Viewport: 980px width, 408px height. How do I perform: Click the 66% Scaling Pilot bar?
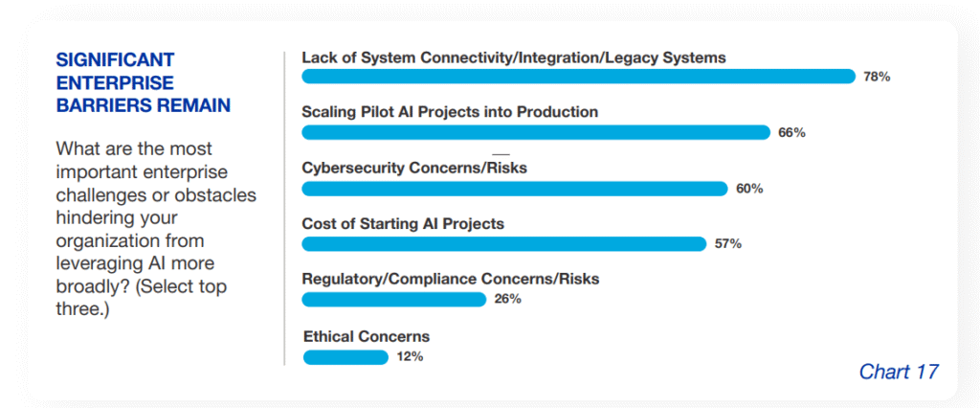[536, 132]
